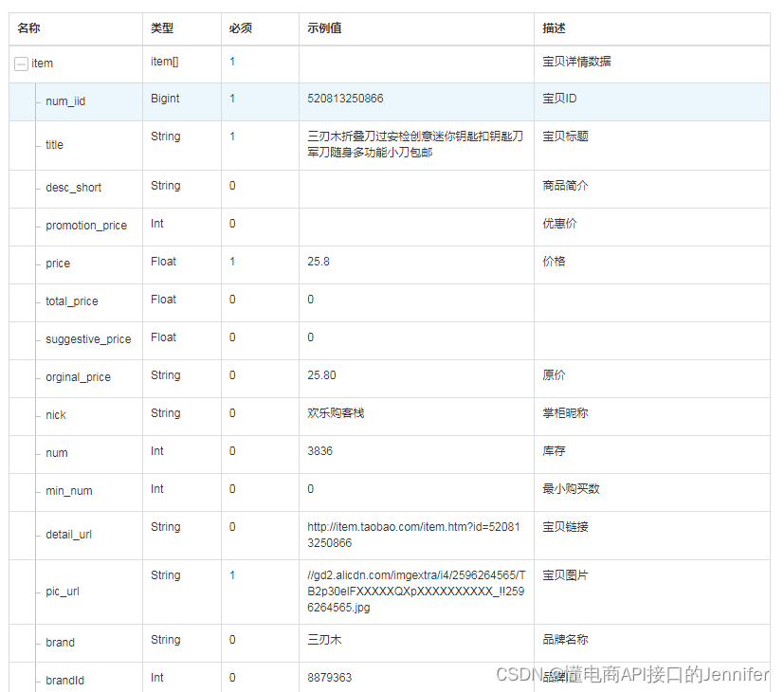Click the 欢乐购客栈 example value

coord(336,413)
